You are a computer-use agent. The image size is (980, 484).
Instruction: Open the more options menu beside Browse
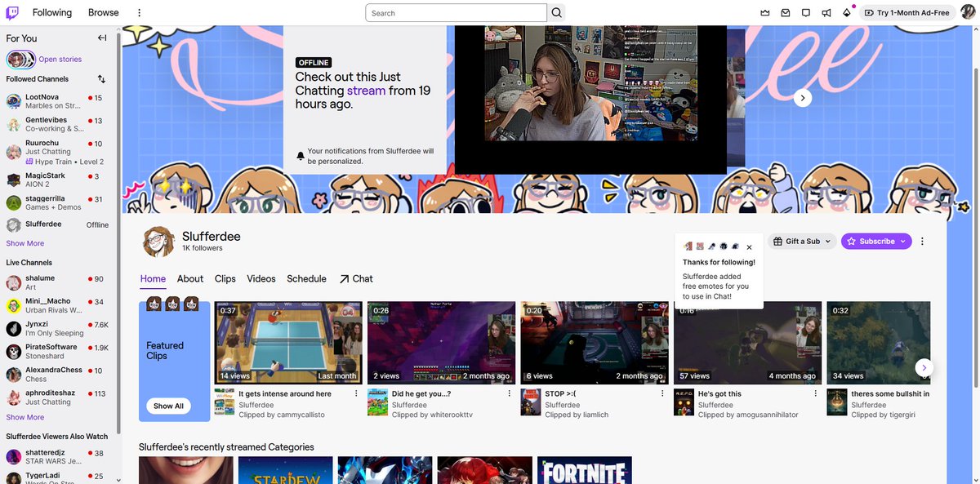coord(139,13)
